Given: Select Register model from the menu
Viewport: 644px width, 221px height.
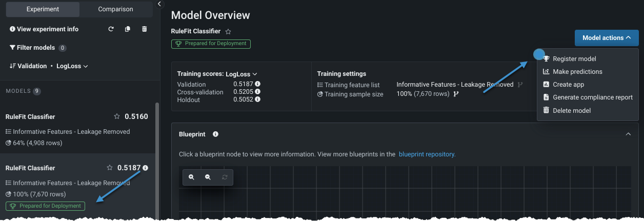Looking at the screenshot, I should [574, 59].
